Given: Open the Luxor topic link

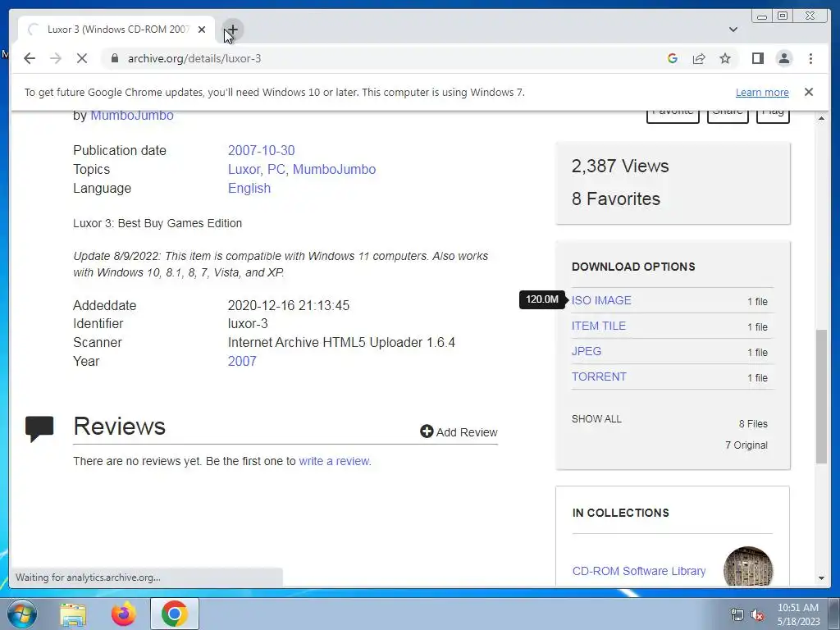Looking at the screenshot, I should coord(244,169).
